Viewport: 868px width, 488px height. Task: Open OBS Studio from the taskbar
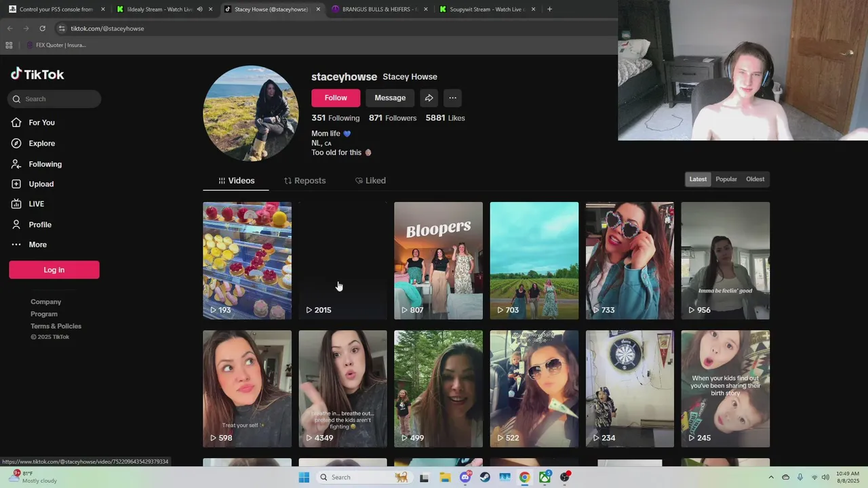tap(565, 477)
